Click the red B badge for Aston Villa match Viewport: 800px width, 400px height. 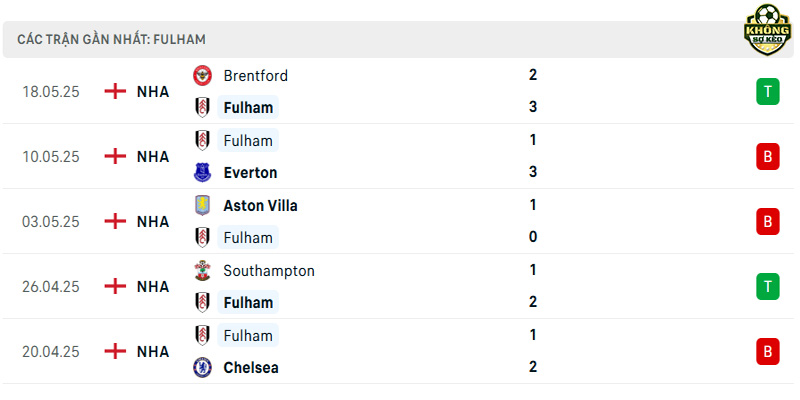(x=767, y=221)
